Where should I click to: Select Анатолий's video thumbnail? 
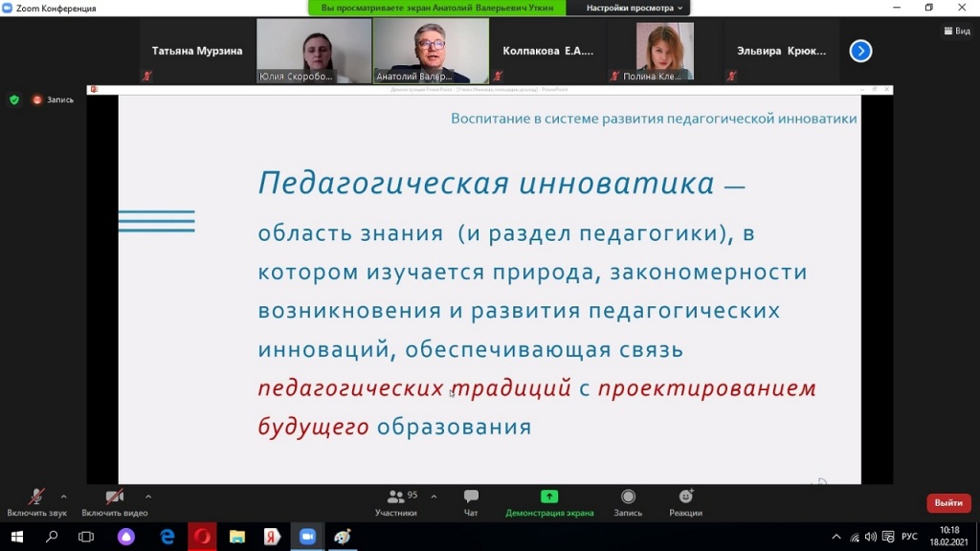click(x=430, y=51)
